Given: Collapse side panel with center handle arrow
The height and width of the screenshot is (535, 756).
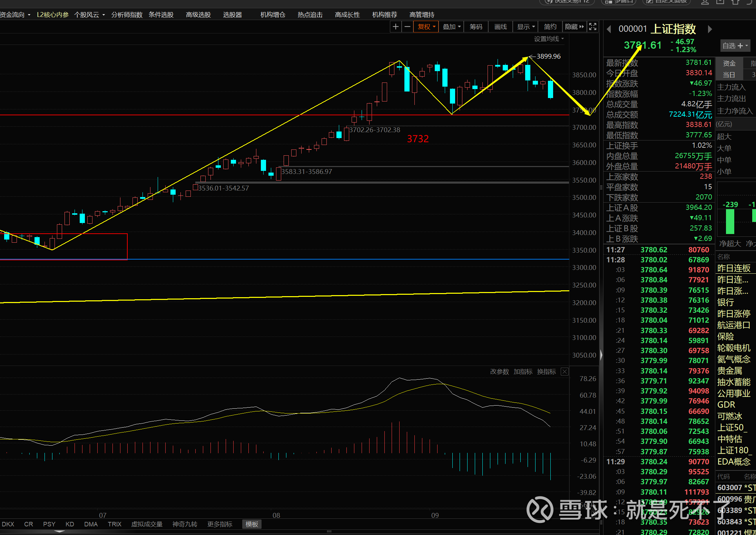Looking at the screenshot, I should pyautogui.click(x=601, y=355).
